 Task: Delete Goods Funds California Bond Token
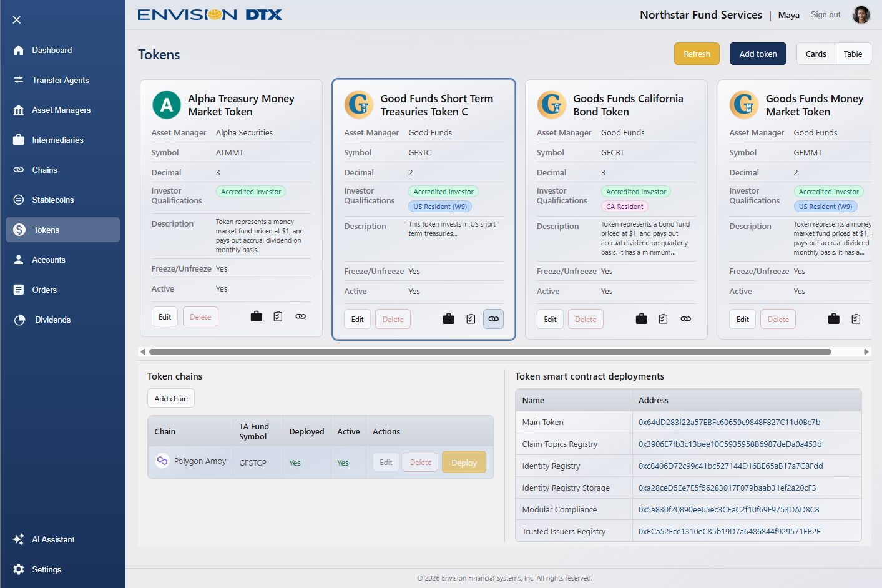tap(586, 319)
